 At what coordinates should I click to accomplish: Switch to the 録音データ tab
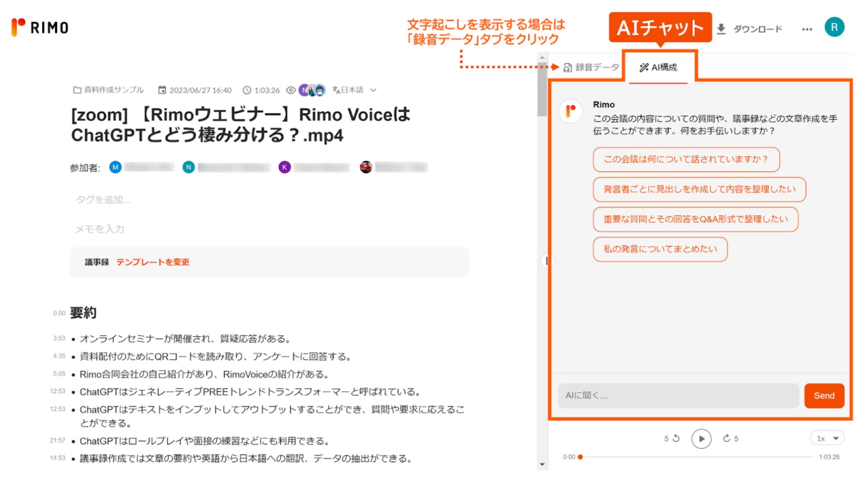coord(591,67)
